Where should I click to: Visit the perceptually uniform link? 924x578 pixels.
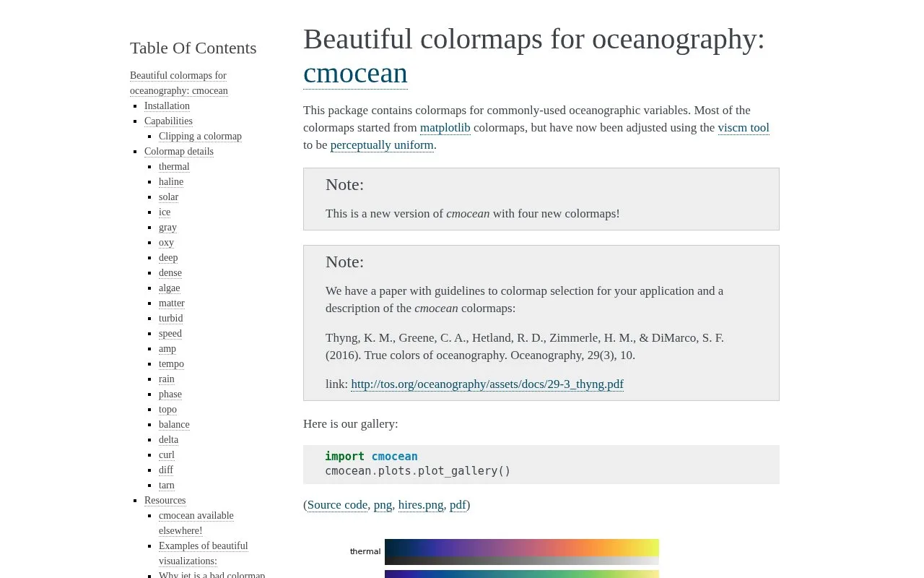coord(382,145)
